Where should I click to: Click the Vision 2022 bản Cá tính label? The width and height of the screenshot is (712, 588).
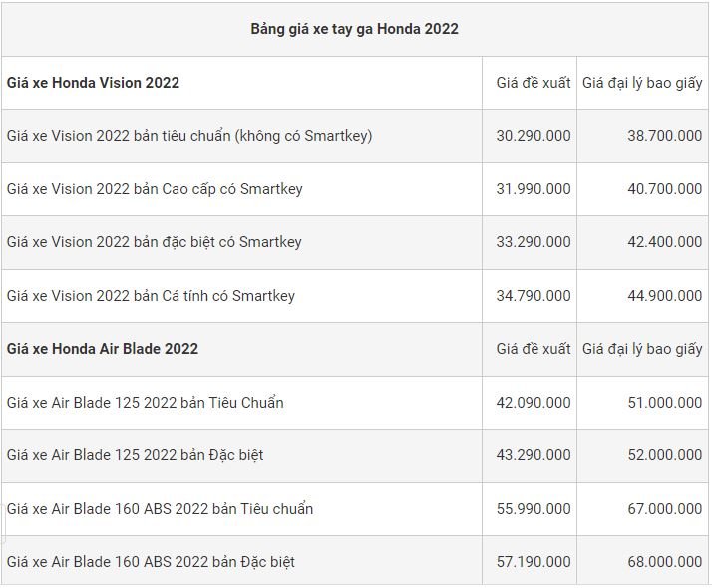tap(151, 296)
